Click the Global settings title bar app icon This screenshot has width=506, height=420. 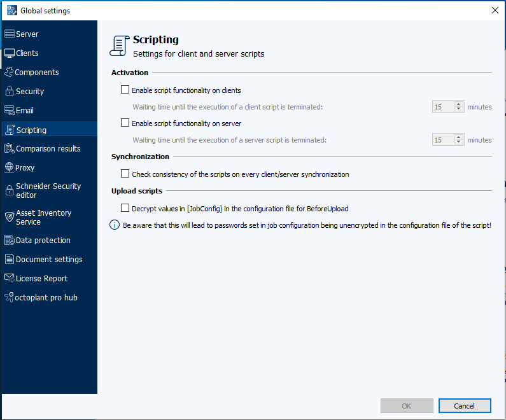tap(12, 10)
